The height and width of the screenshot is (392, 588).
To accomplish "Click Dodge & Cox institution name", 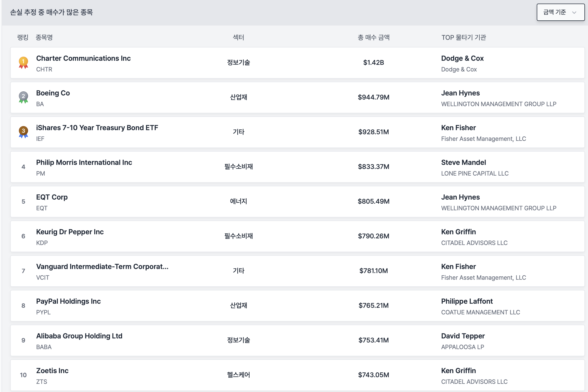I will [x=462, y=58].
